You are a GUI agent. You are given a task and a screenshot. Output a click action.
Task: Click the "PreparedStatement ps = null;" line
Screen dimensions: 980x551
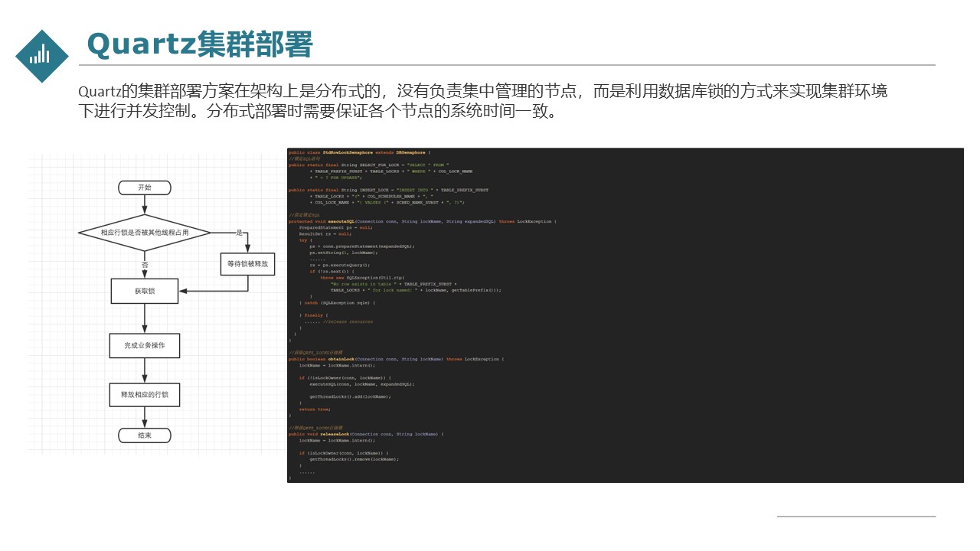tap(335, 227)
